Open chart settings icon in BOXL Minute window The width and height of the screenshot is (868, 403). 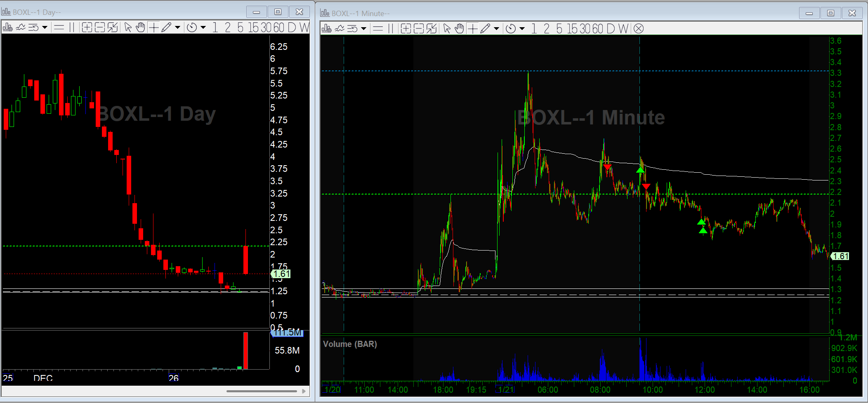pos(326,28)
